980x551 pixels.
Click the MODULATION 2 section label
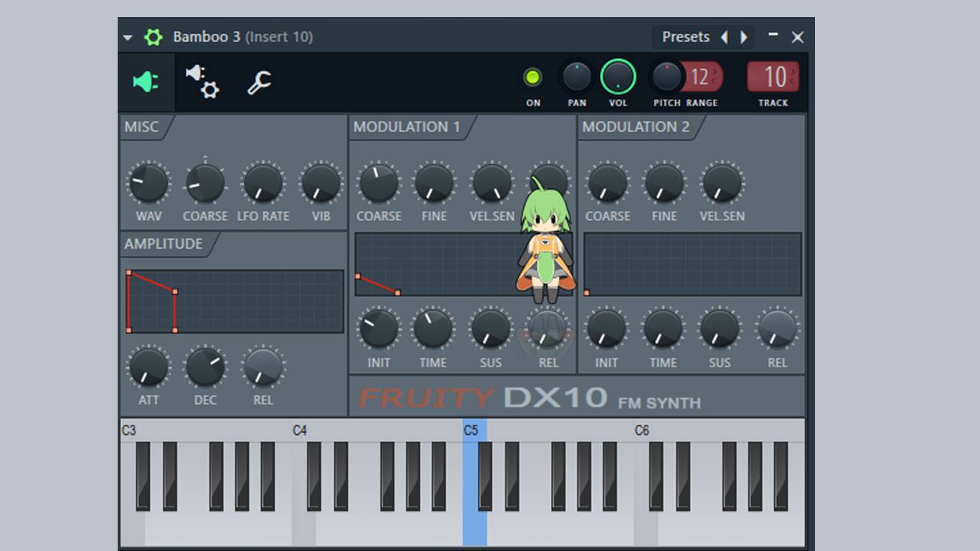pyautogui.click(x=636, y=127)
